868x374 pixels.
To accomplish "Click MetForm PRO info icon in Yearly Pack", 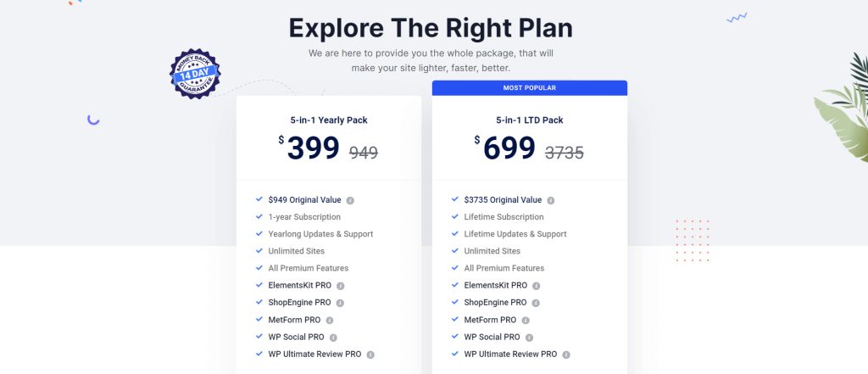I will click(x=330, y=321).
